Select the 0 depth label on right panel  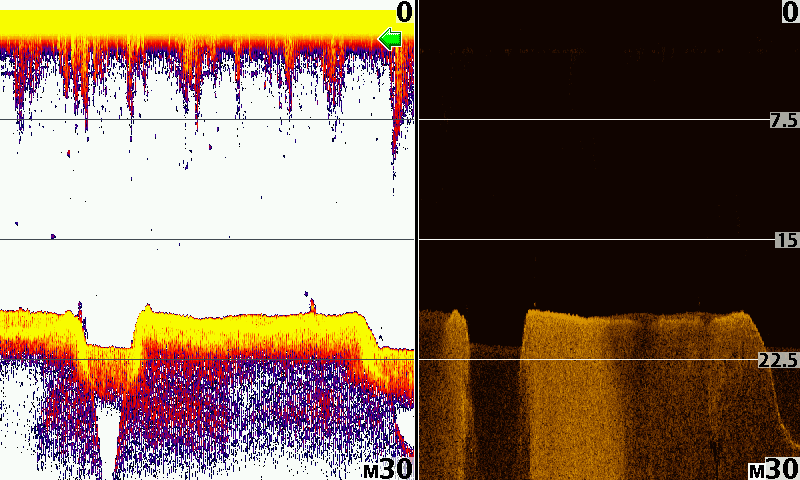789,13
